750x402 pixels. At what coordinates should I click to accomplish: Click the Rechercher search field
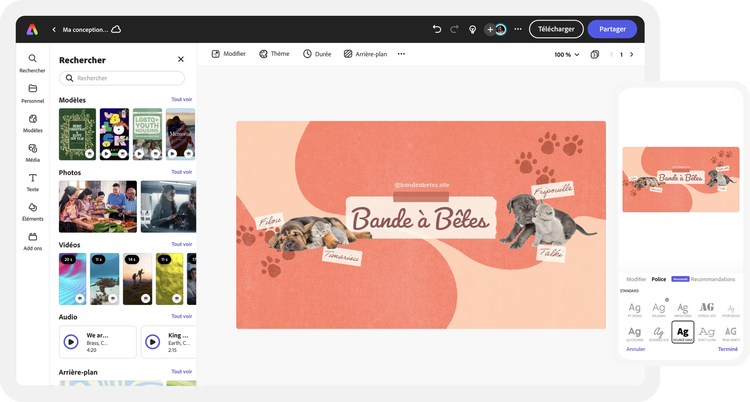[x=122, y=78]
